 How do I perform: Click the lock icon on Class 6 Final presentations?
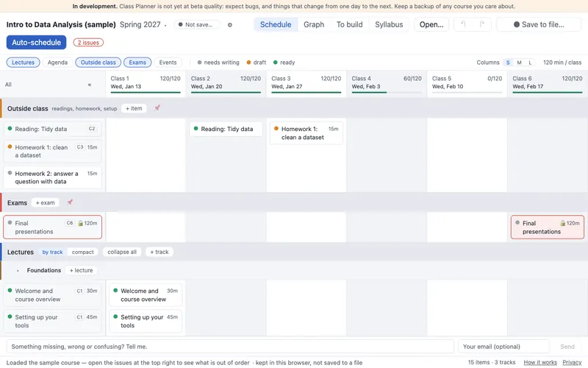562,223
